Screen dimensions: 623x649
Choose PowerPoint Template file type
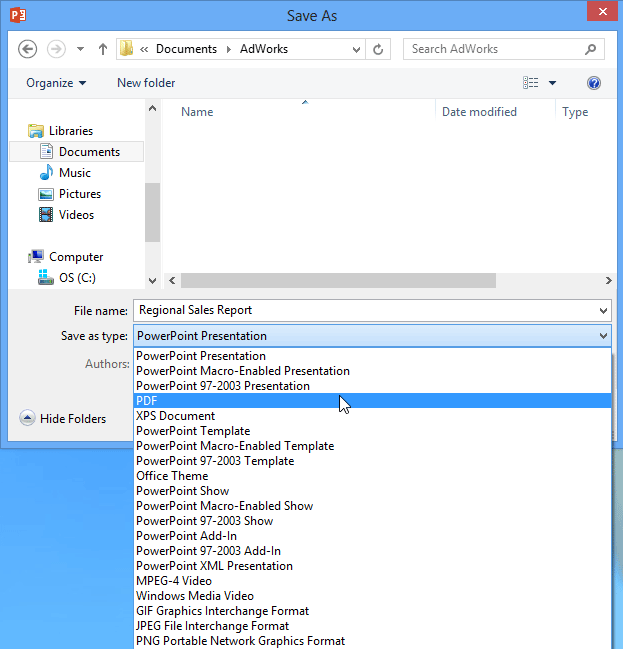pyautogui.click(x=373, y=431)
